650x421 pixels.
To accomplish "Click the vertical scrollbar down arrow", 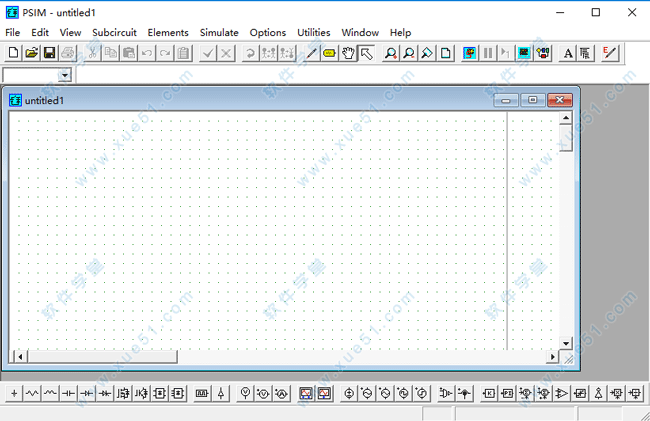I will [x=566, y=343].
